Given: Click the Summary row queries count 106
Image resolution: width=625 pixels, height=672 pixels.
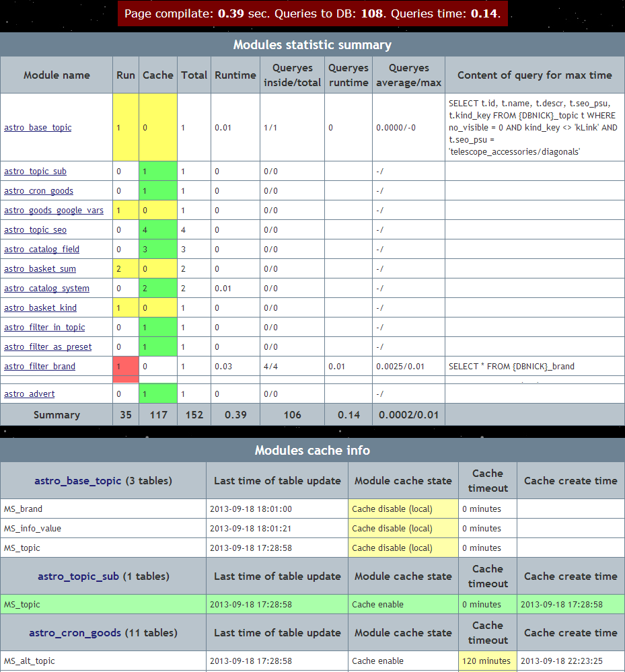Looking at the screenshot, I should 293,415.
